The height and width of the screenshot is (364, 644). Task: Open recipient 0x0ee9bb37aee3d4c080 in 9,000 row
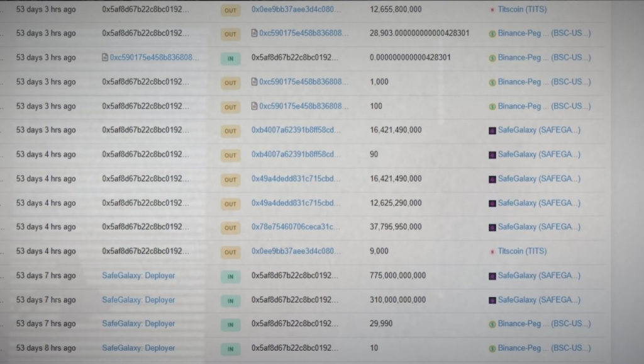(x=296, y=251)
